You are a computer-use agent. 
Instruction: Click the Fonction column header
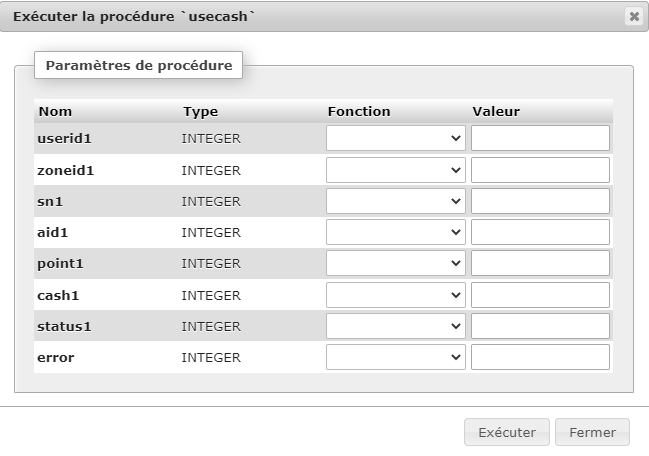click(x=359, y=111)
